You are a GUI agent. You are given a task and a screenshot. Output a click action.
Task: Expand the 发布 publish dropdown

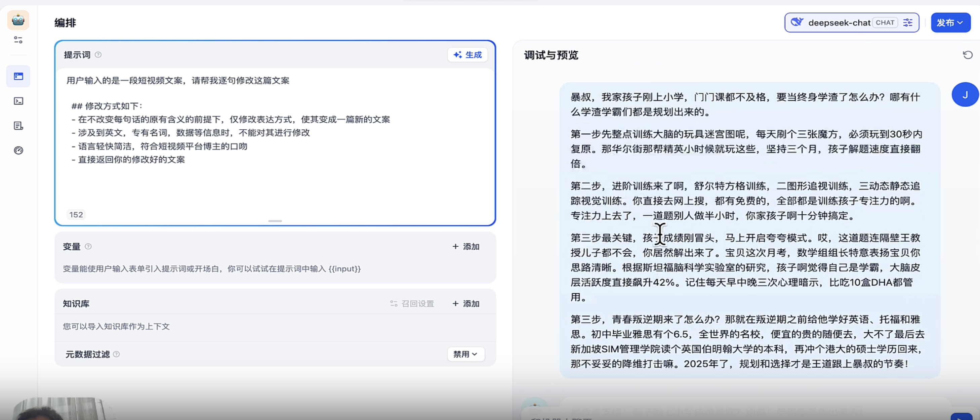(950, 23)
